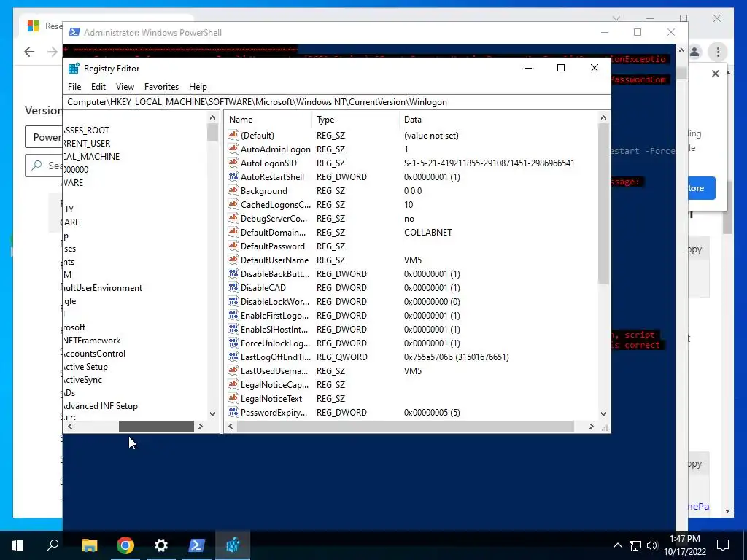
Task: Open the File menu in Registry Editor
Action: point(74,87)
